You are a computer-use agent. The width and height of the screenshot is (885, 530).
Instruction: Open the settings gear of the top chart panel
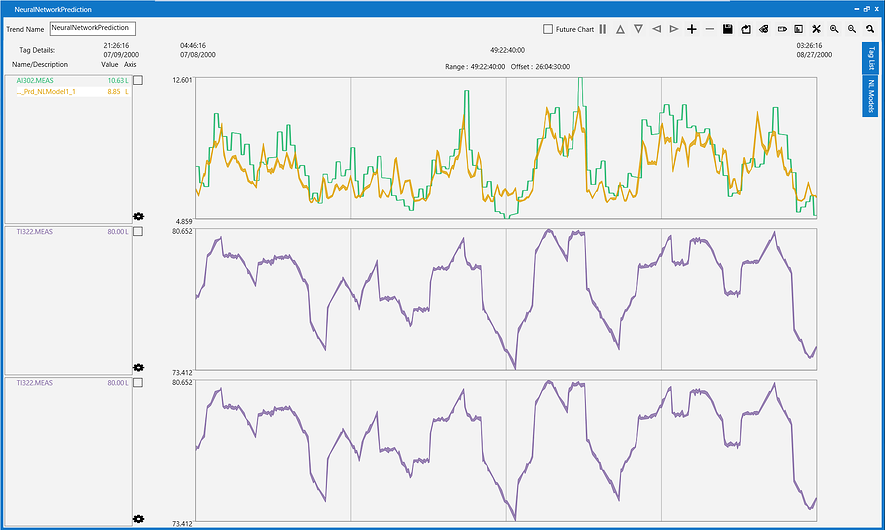click(x=138, y=216)
